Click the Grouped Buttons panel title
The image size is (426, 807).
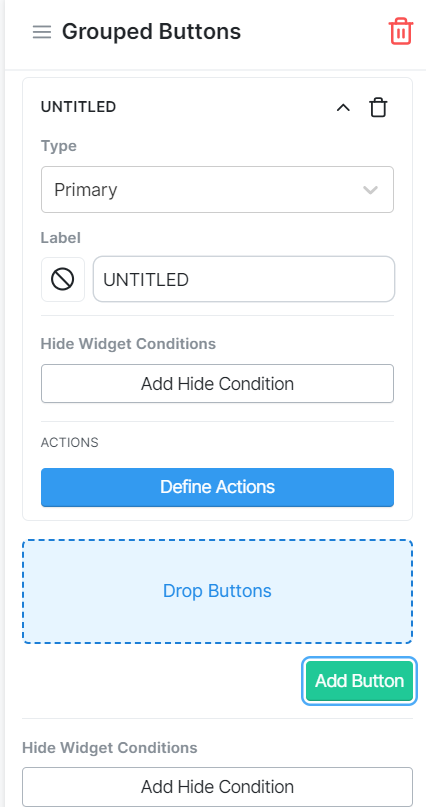151,32
